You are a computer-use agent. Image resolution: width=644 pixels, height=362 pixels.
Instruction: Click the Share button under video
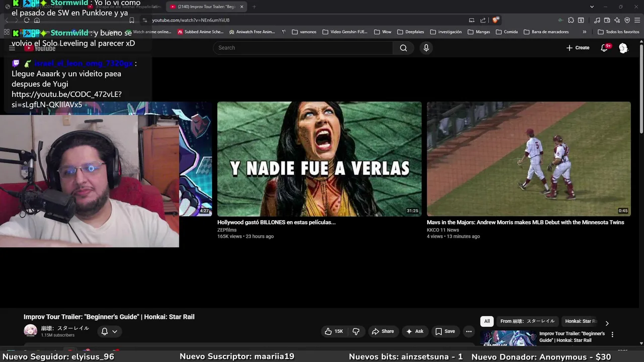(382, 331)
